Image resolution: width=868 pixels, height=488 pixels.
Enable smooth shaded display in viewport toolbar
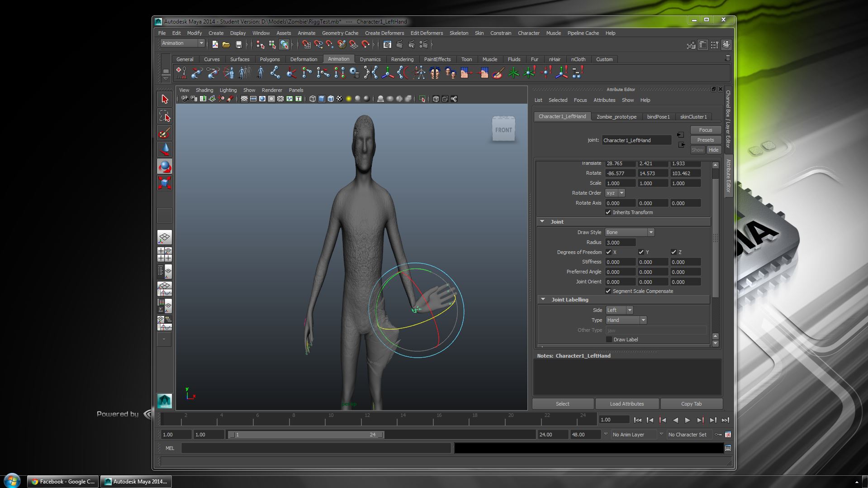point(321,99)
